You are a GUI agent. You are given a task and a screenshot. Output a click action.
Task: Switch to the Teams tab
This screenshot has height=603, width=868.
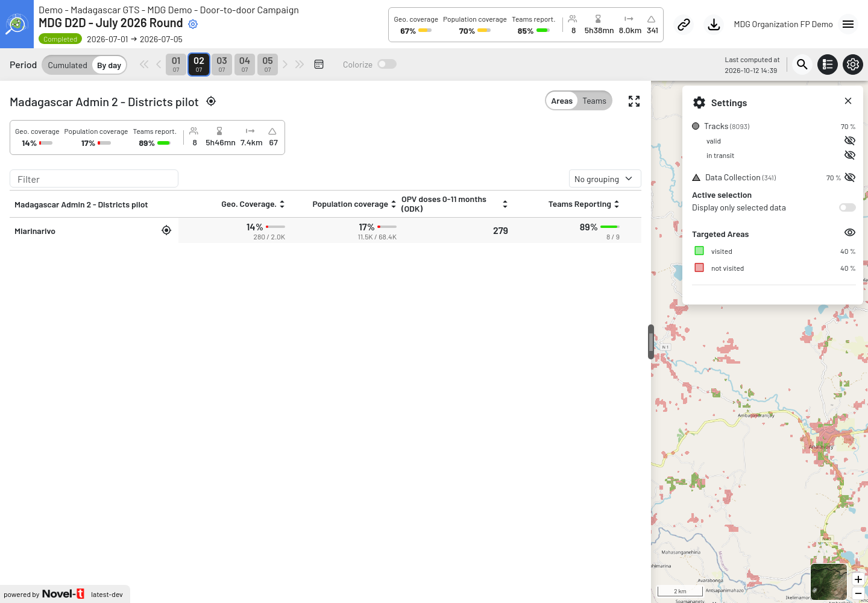coord(594,101)
